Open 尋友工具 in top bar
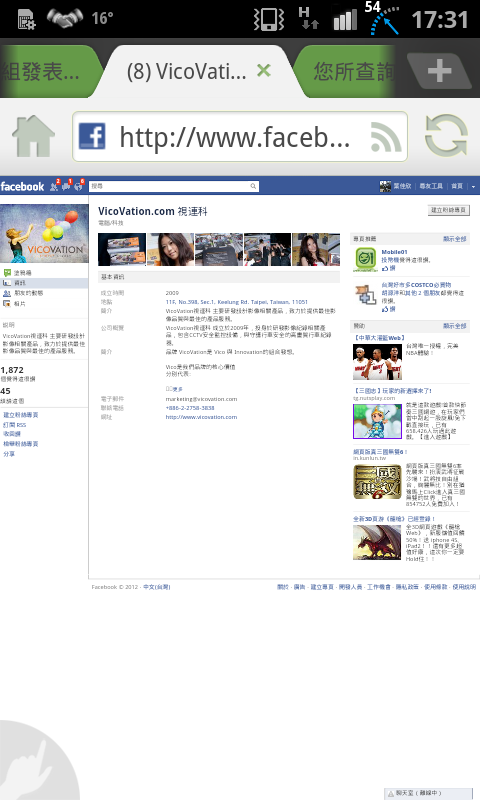This screenshot has height=800, width=480. click(431, 186)
